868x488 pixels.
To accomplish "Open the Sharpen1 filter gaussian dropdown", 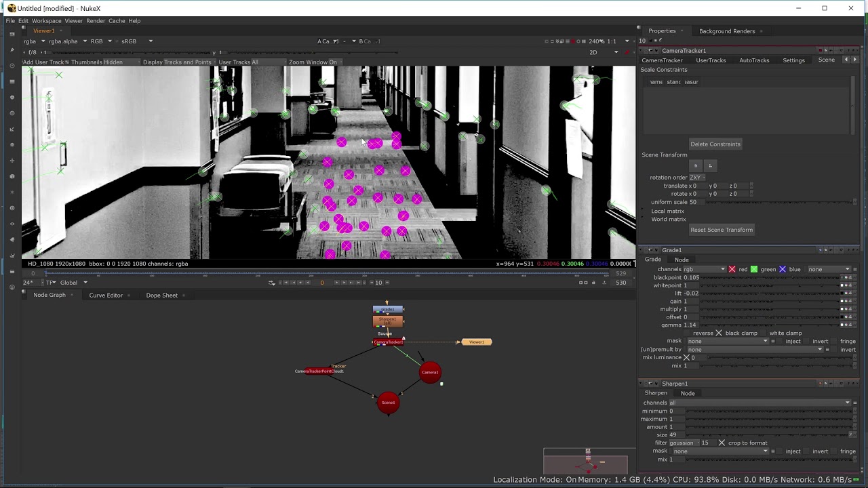I will point(684,443).
